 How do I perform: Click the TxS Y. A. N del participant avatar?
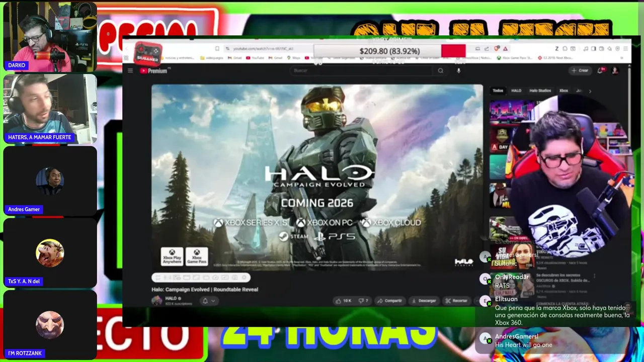pos(50,253)
